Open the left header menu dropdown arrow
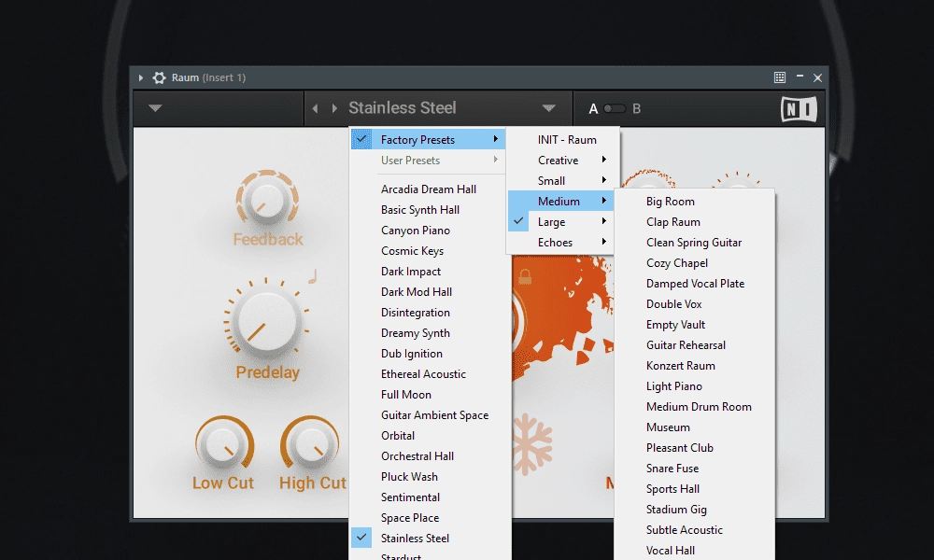The image size is (934, 560). point(155,108)
